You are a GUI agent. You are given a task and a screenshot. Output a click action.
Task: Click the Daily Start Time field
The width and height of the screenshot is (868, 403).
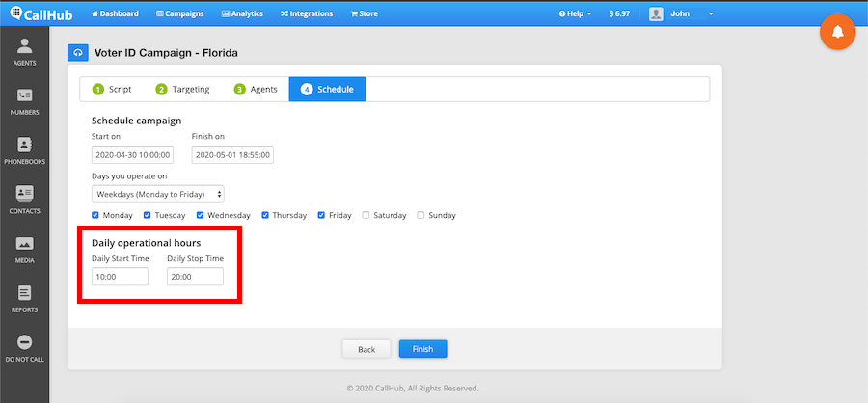(x=121, y=277)
